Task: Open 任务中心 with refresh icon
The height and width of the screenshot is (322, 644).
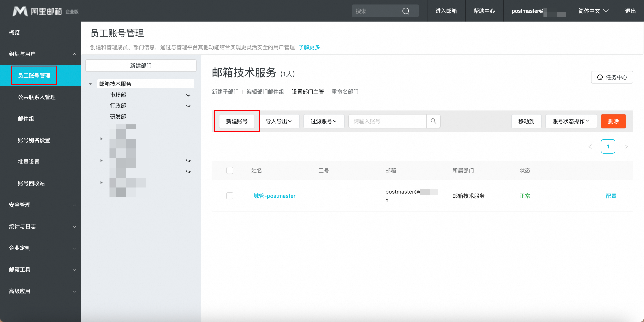Action: point(612,77)
